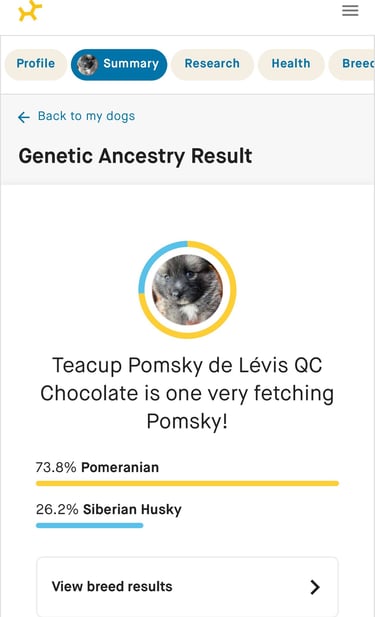
Task: Click the back arrow icon
Action: [x=24, y=117]
